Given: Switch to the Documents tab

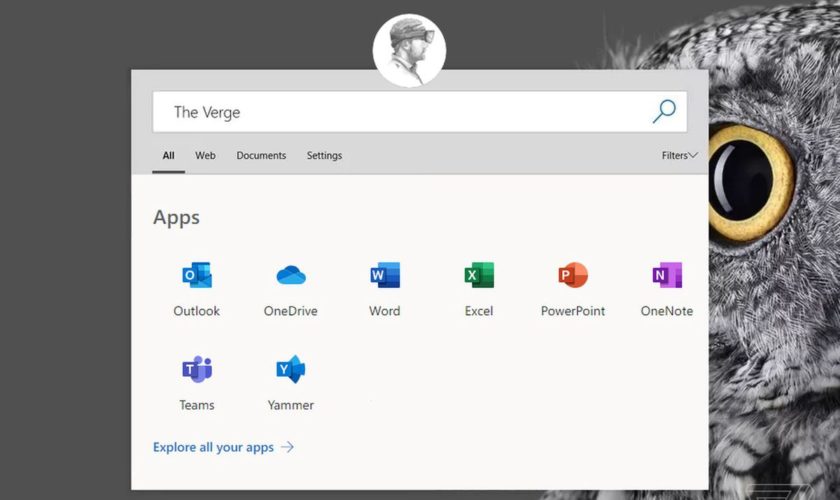Looking at the screenshot, I should pos(261,156).
